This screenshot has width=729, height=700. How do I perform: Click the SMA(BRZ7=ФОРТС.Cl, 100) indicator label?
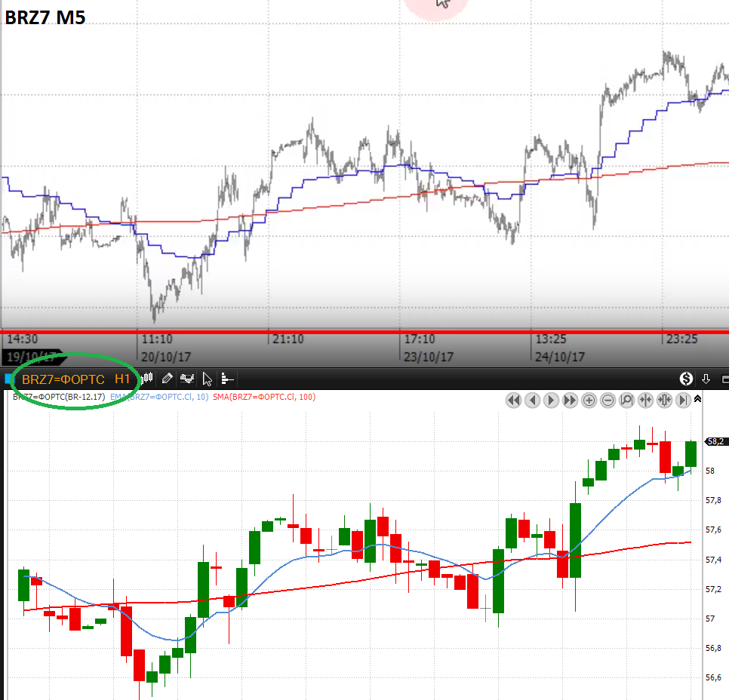click(265, 397)
